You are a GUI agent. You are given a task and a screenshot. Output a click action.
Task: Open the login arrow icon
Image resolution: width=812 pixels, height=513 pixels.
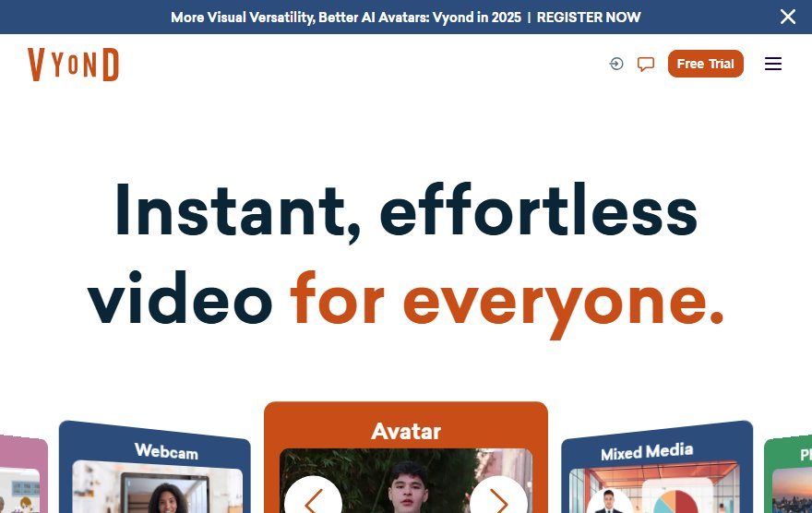coord(616,64)
